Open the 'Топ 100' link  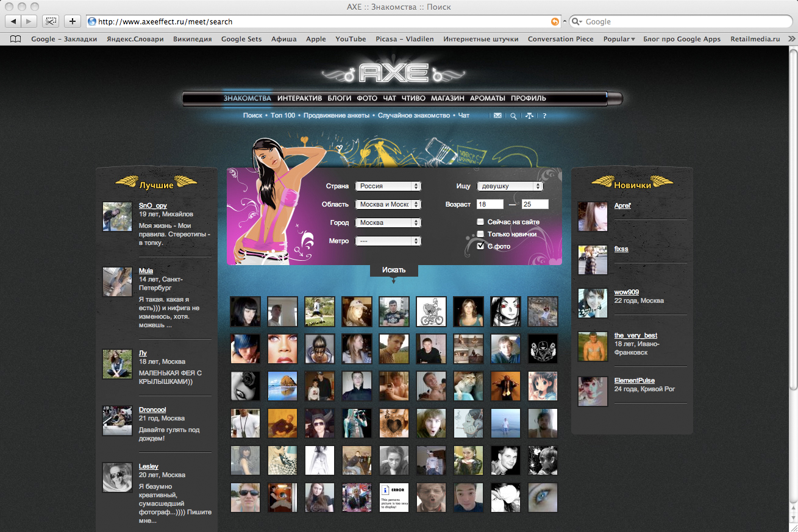(283, 116)
